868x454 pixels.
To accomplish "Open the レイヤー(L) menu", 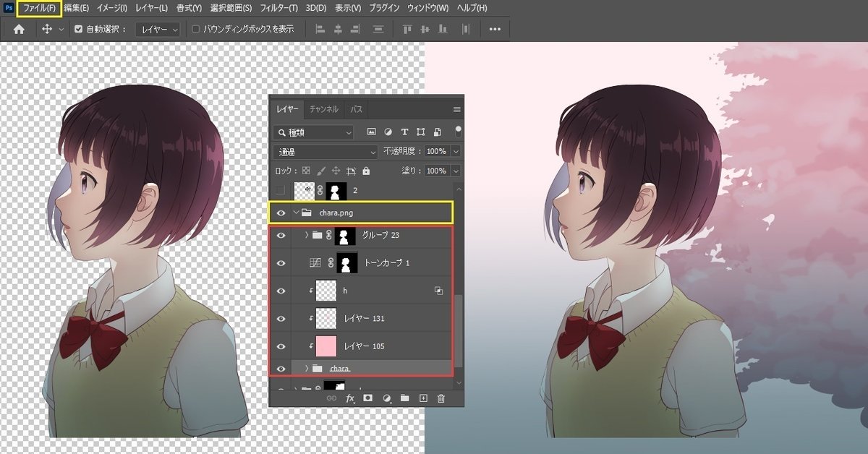I will tap(151, 8).
